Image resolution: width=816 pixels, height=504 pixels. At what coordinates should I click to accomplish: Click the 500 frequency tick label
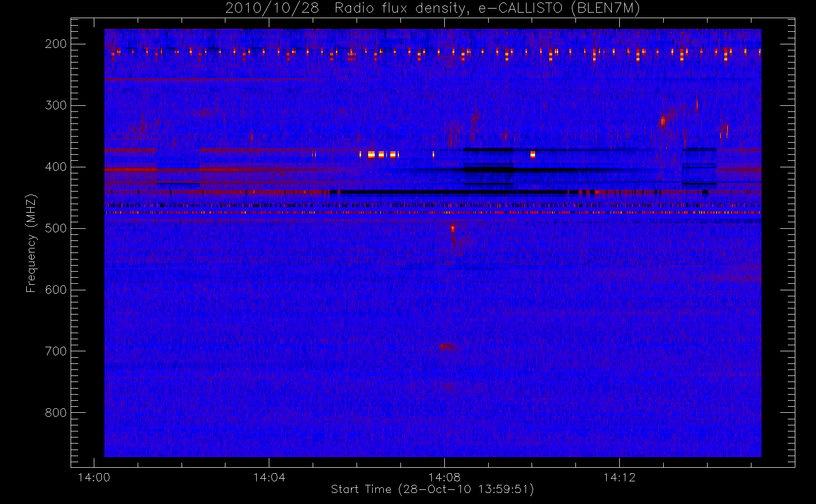tap(56, 228)
